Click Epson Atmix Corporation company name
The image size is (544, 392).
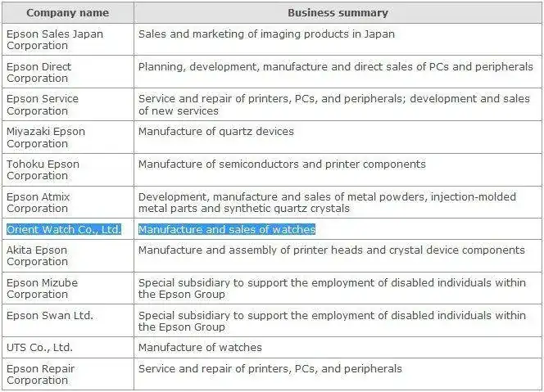38,202
